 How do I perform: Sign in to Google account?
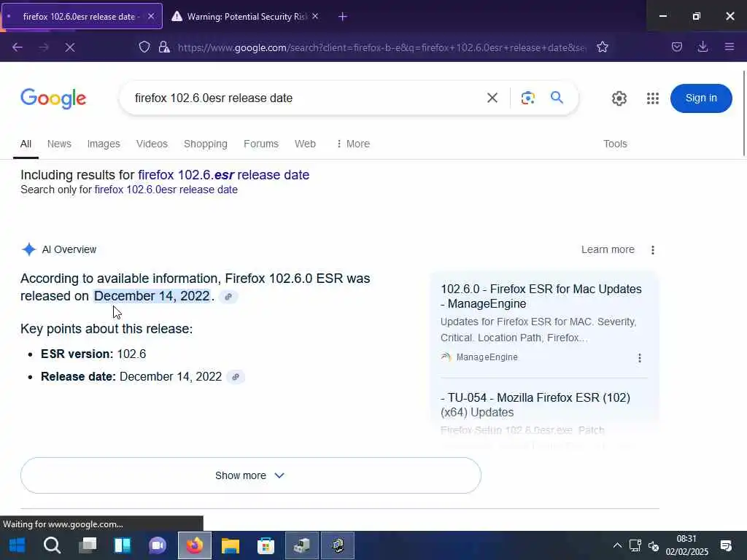(701, 98)
